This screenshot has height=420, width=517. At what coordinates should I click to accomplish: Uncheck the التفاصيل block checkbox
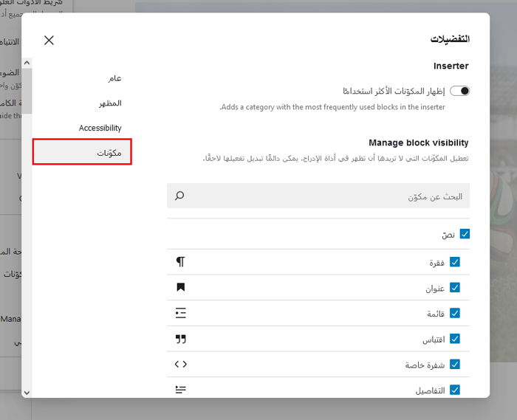click(455, 390)
